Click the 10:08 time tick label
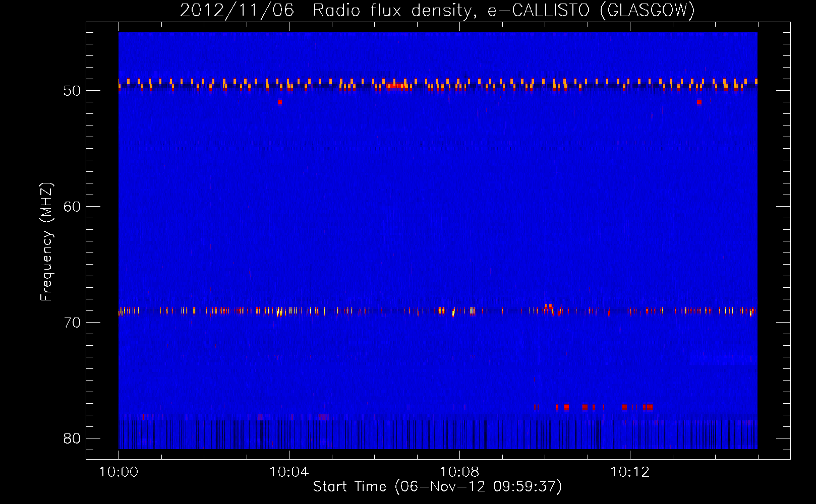 459,472
